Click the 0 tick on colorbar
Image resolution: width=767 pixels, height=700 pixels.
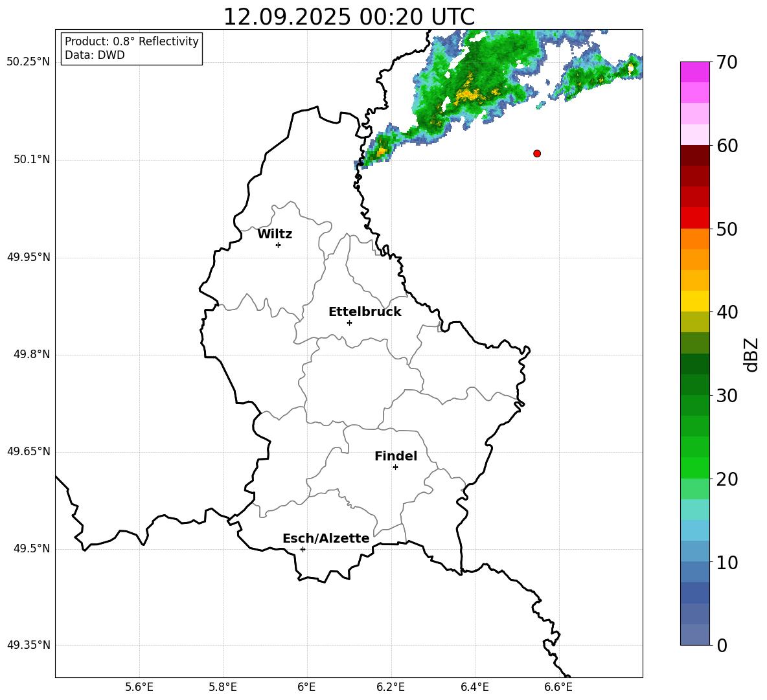tap(722, 645)
